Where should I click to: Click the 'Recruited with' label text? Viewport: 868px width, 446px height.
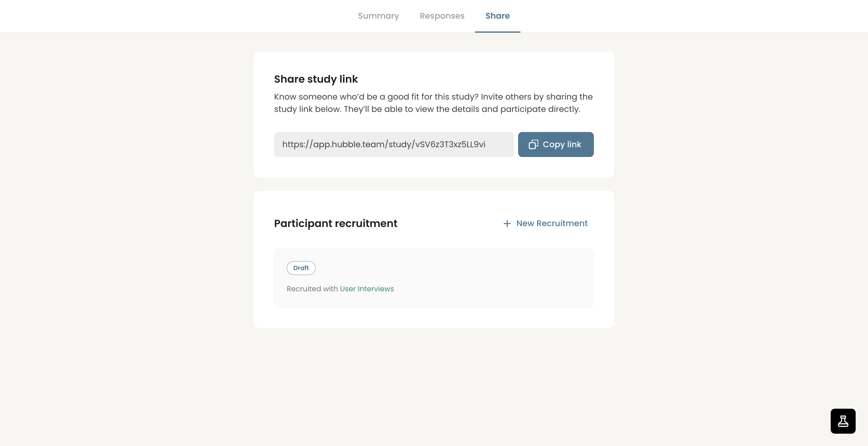pos(312,289)
